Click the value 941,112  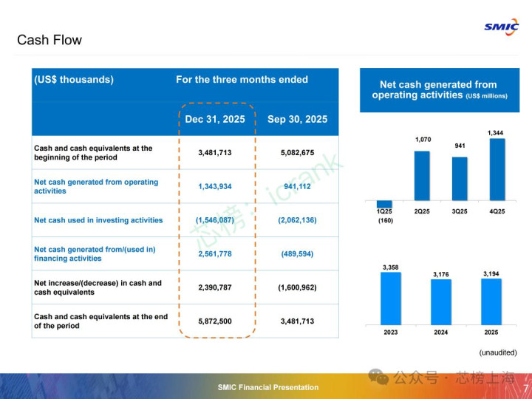[298, 186]
